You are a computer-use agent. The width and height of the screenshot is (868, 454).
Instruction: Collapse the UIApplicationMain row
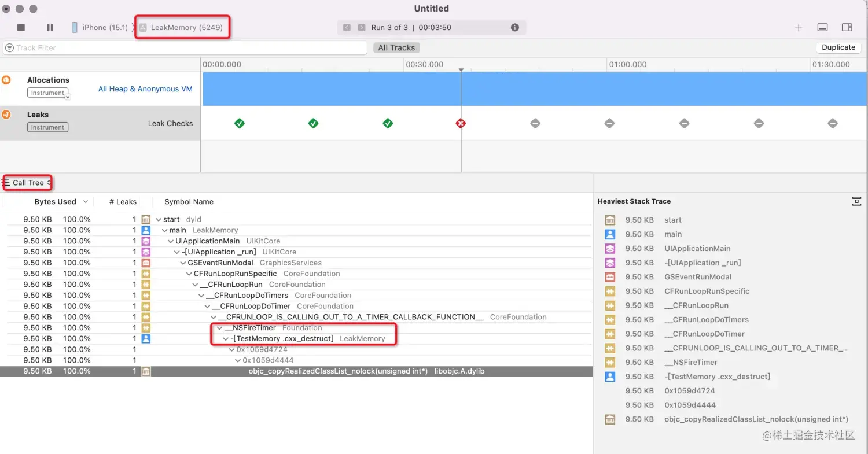coord(171,241)
